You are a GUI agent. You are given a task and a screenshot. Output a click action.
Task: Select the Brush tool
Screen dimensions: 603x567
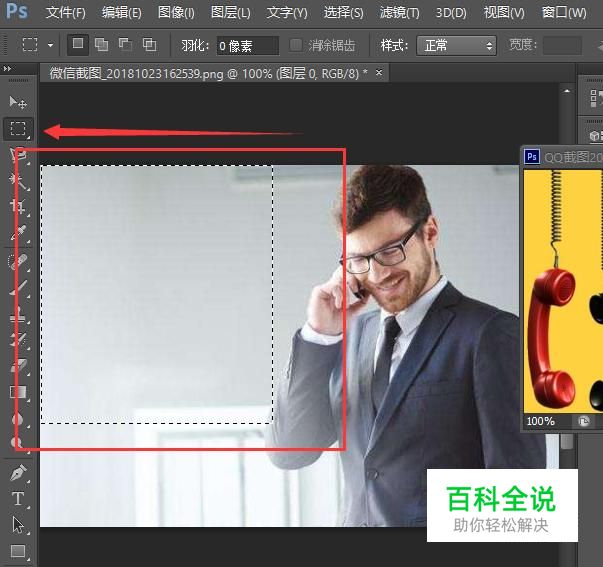(18, 288)
